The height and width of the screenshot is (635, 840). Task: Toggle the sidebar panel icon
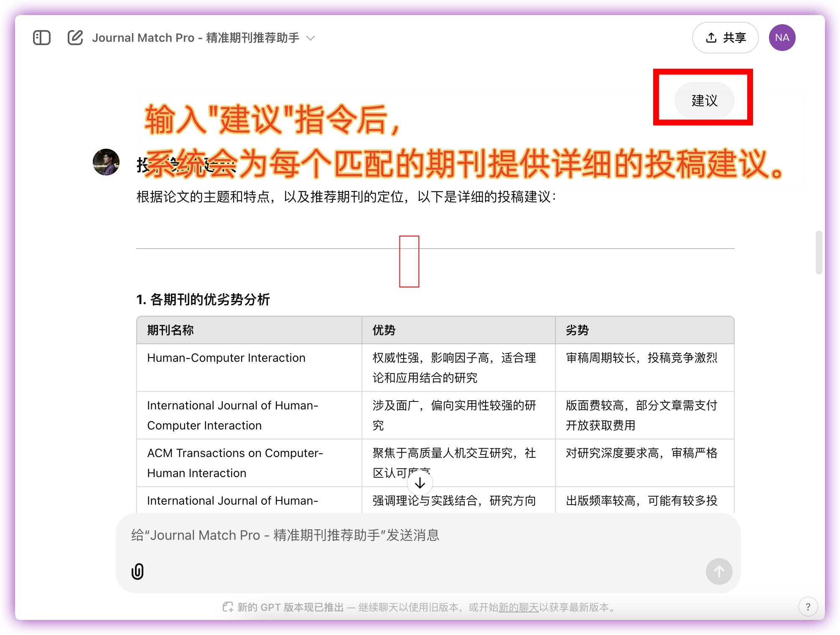coord(42,38)
